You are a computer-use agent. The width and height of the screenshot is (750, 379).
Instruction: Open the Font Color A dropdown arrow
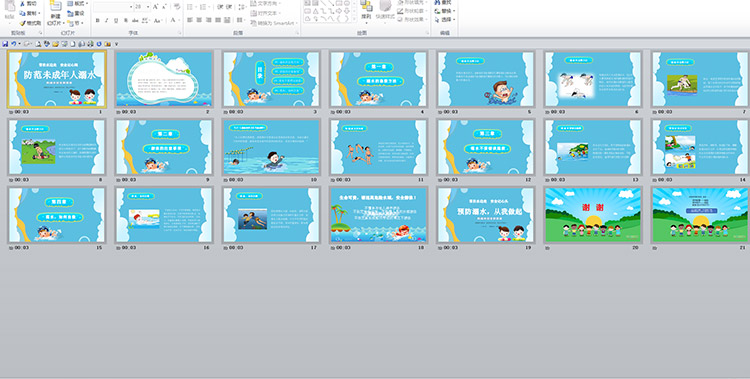pos(179,21)
